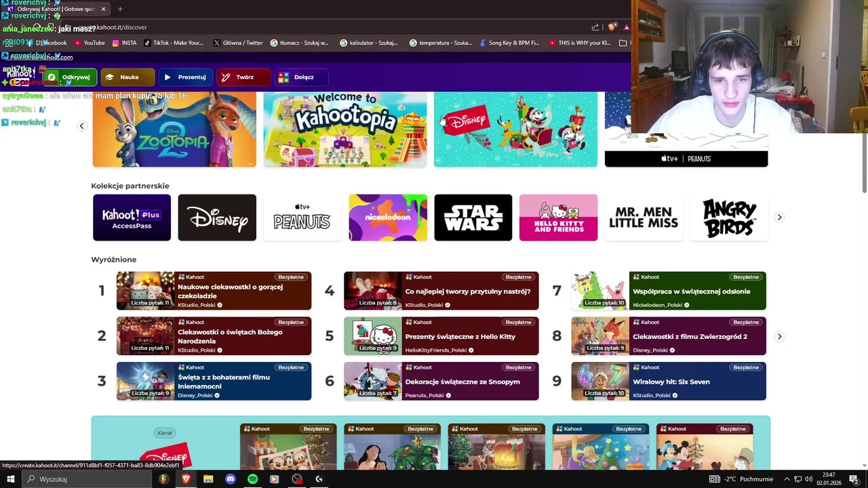
Task: Open Logitech G HUB taskbar icon
Action: tap(319, 479)
